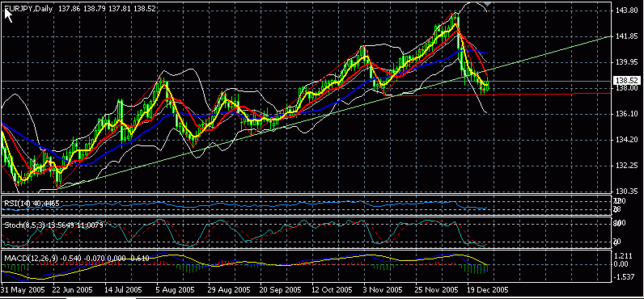Click the 19 Dec 2005 date label
Viewport: 644px width, 299px height.
point(489,289)
